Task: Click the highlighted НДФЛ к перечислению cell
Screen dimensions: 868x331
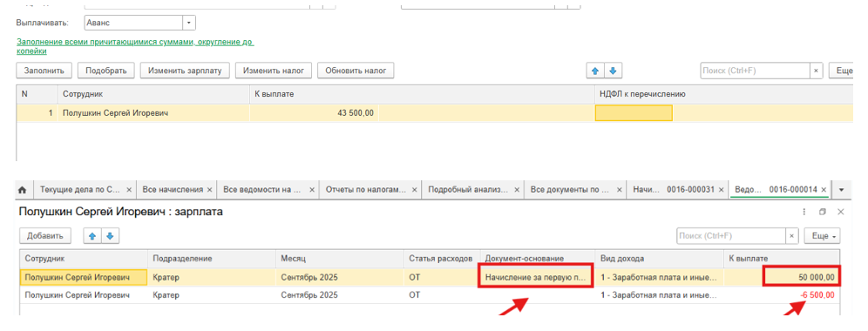Action: pos(634,113)
